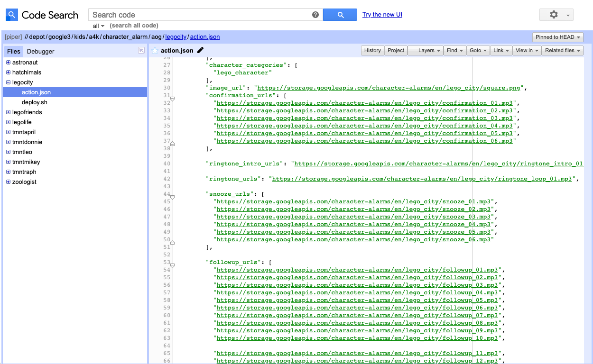This screenshot has width=593, height=364.
Task: Click the "snooze_urls" key text
Action: tap(232, 194)
